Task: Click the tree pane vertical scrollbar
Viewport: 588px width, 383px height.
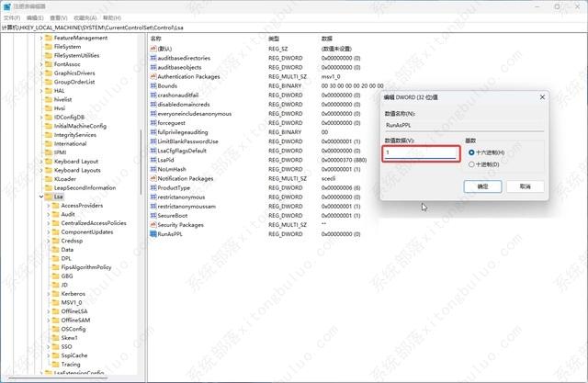Action: click(141, 162)
